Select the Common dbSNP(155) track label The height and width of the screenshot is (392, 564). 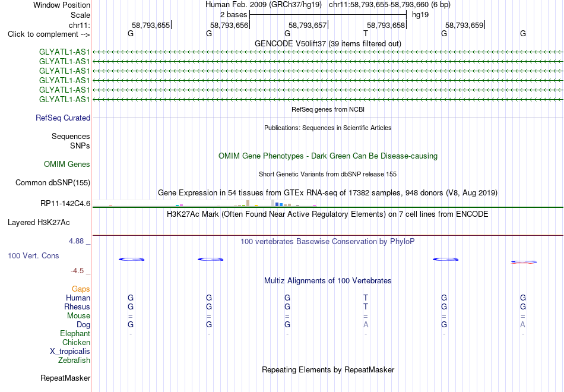(53, 182)
